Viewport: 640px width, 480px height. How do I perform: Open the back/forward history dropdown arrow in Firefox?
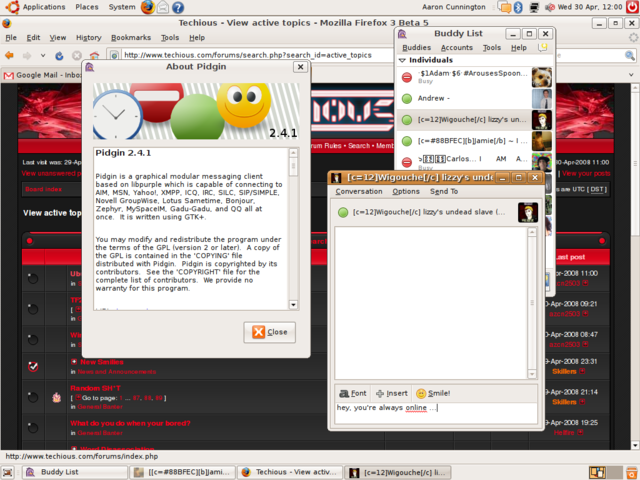[x=43, y=55]
